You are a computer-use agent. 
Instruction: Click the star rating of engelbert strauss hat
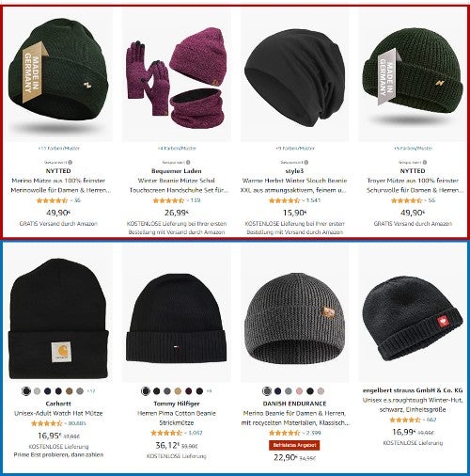point(405,420)
